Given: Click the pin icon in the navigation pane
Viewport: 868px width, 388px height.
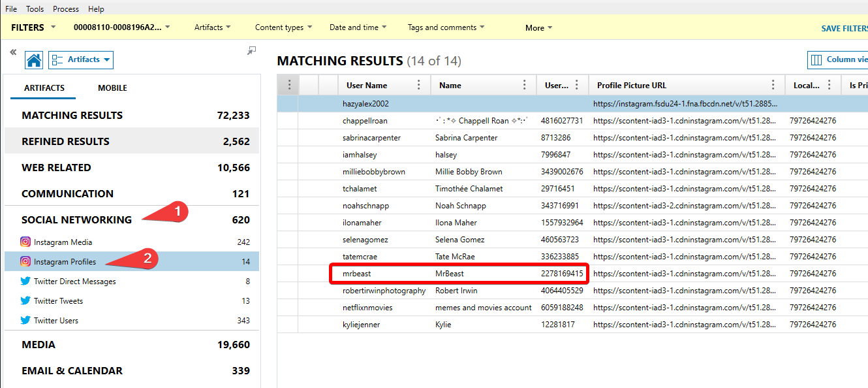Looking at the screenshot, I should click(252, 51).
